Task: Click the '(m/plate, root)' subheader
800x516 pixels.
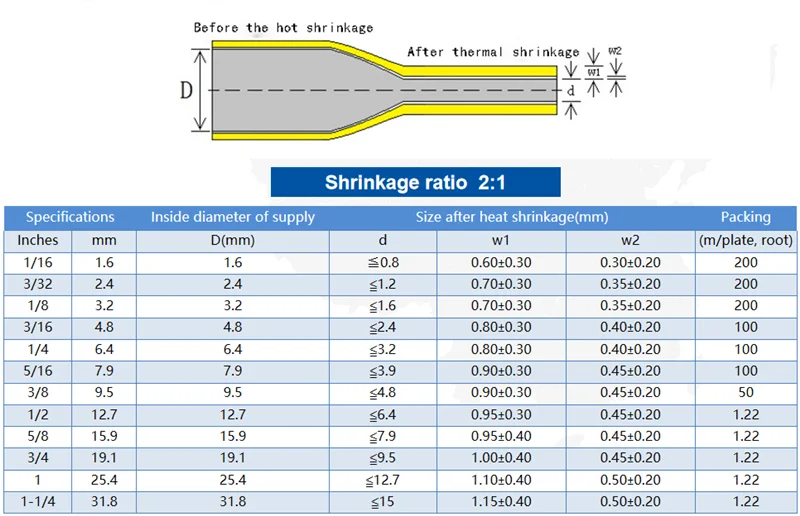Action: pos(745,240)
